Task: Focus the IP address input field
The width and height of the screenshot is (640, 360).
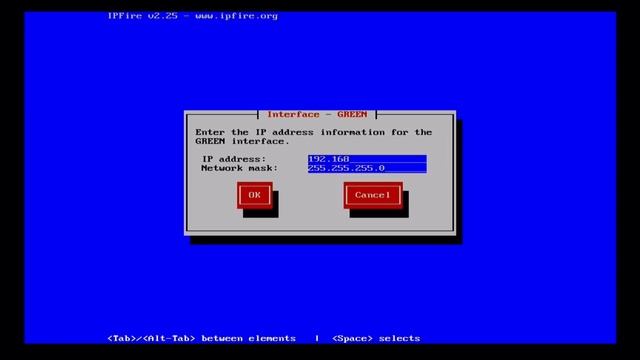Action: pos(367,159)
